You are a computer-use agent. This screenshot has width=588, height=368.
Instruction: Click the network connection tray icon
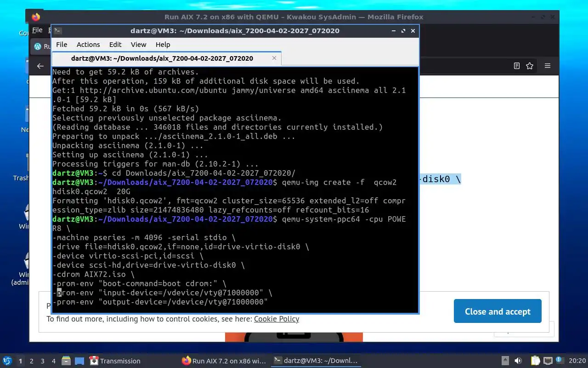click(548, 361)
